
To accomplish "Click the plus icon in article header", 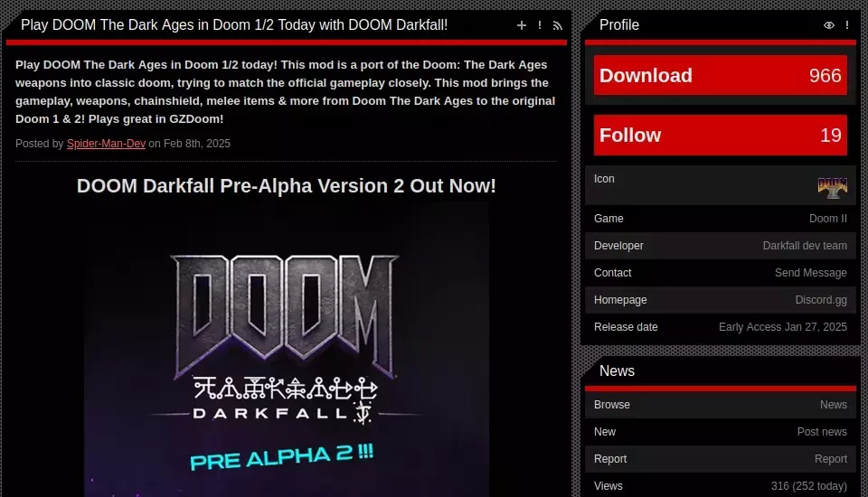I will (x=521, y=25).
